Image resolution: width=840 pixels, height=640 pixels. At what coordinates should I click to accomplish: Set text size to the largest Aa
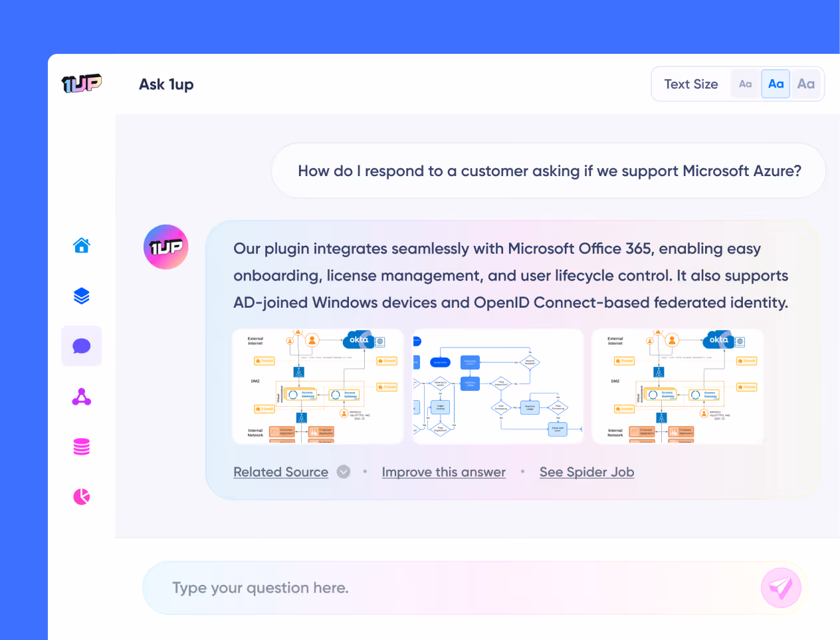point(806,84)
